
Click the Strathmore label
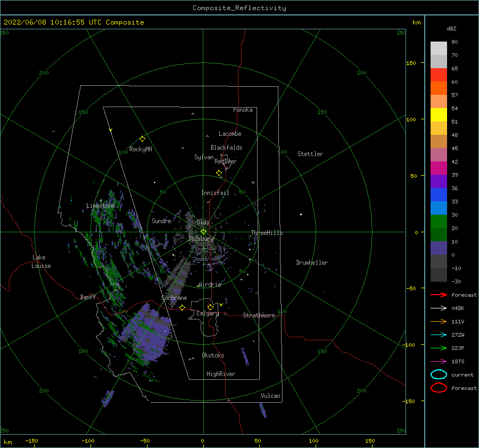click(x=259, y=315)
